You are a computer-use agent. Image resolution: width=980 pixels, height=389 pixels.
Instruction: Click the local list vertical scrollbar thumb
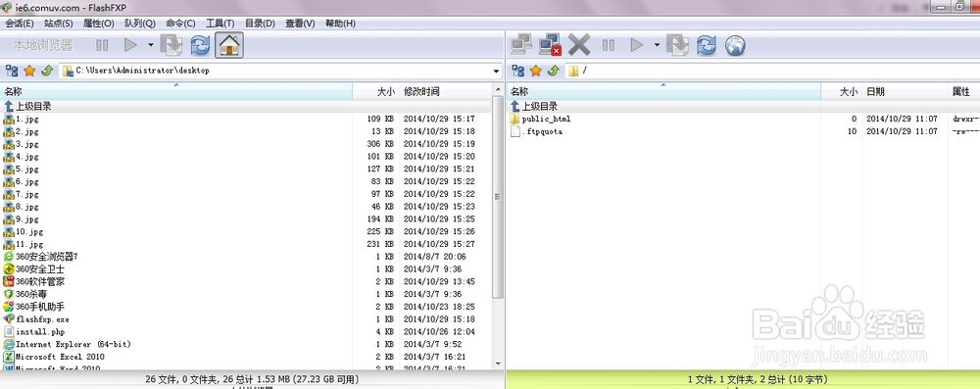(498, 196)
